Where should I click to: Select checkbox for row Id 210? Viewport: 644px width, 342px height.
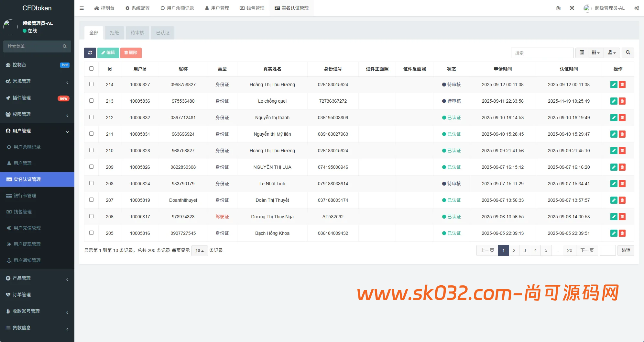(x=91, y=150)
